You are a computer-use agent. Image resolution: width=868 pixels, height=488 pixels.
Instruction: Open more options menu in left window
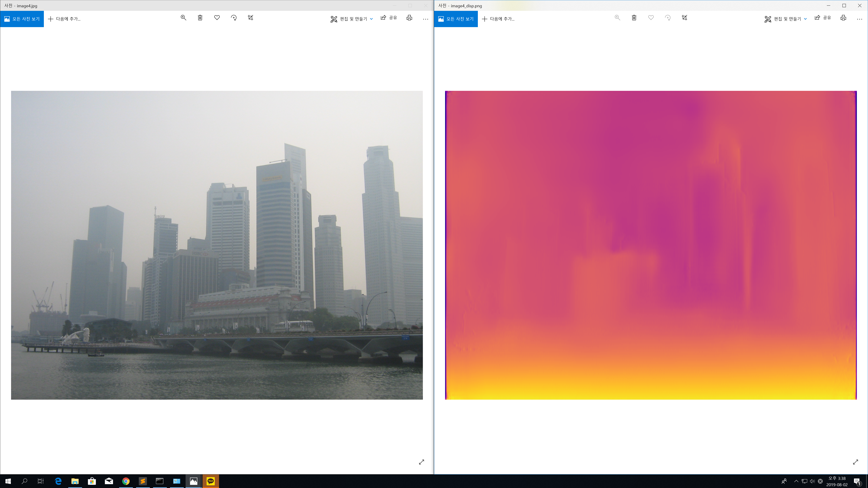[x=425, y=19]
